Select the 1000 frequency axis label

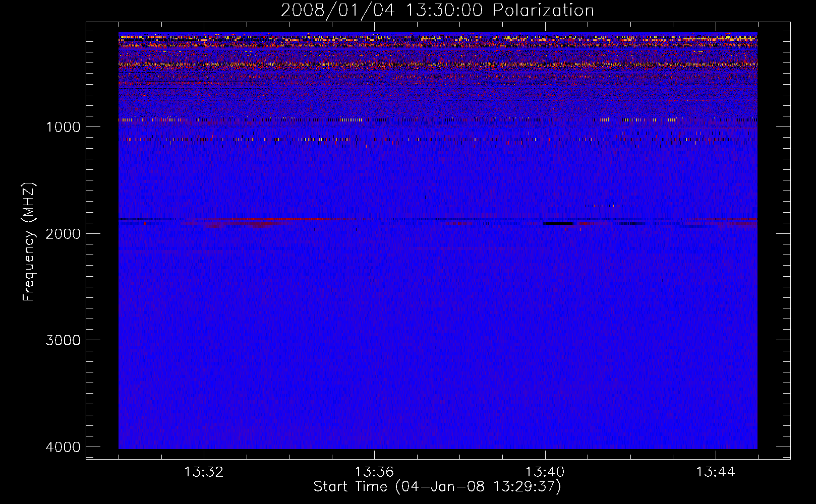click(x=63, y=127)
